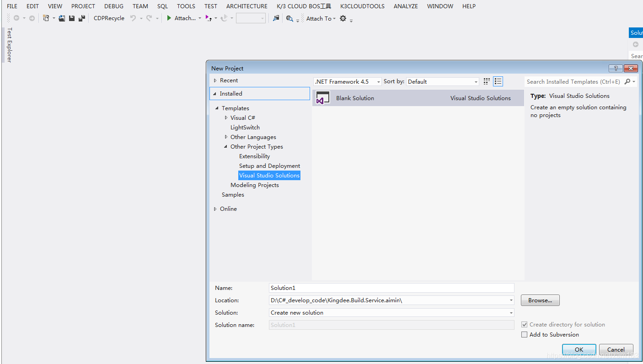Select Setup and Deployment tree item
The width and height of the screenshot is (643, 364).
269,166
